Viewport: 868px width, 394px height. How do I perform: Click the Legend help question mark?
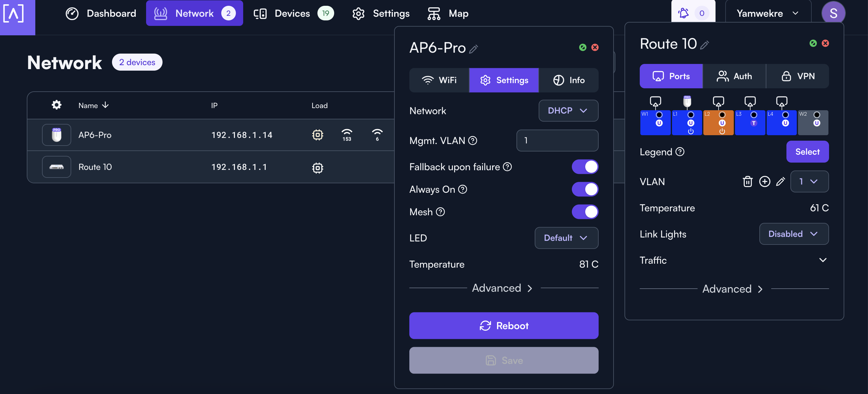pos(680,152)
